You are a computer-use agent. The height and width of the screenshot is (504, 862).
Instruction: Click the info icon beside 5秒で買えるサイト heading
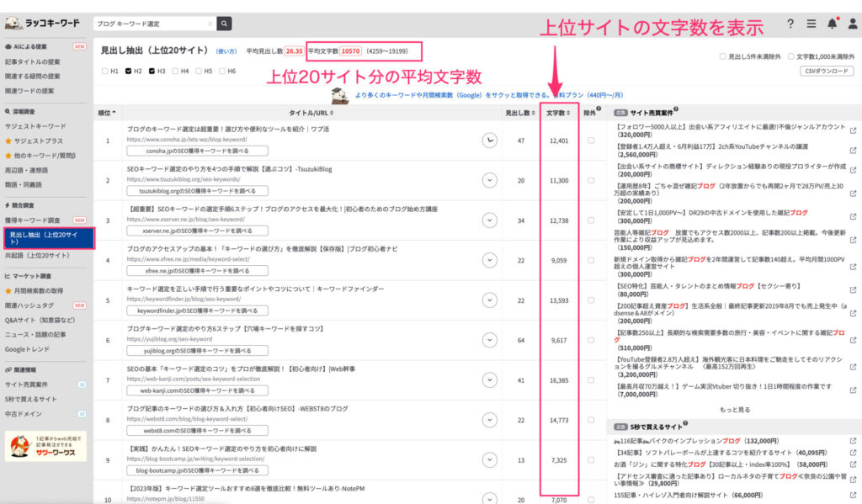[x=685, y=424]
